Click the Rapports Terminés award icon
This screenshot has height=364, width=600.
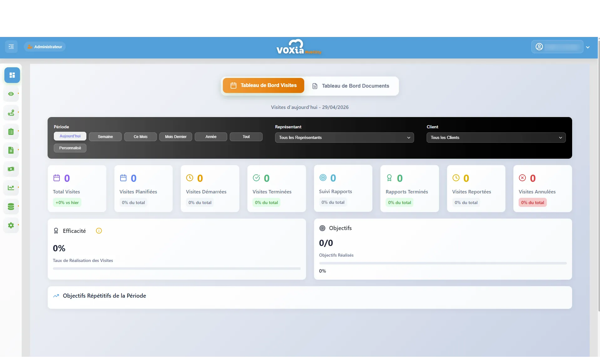tap(389, 178)
